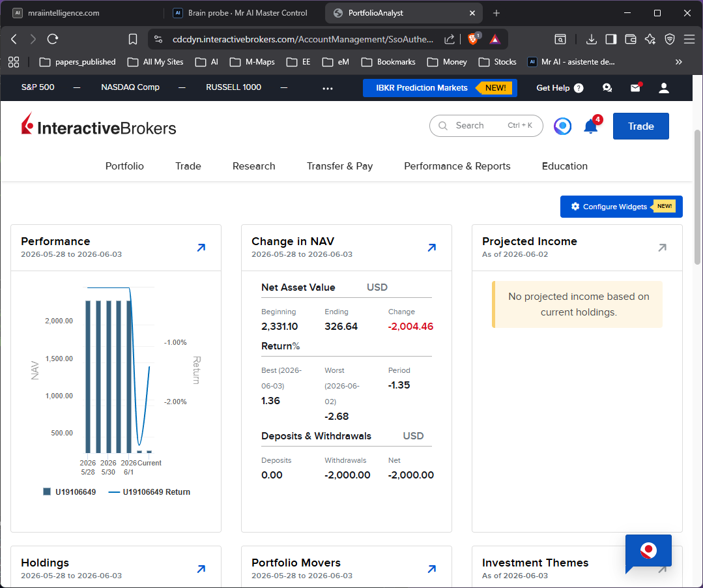Expand the Holdings widget arrow

[201, 568]
